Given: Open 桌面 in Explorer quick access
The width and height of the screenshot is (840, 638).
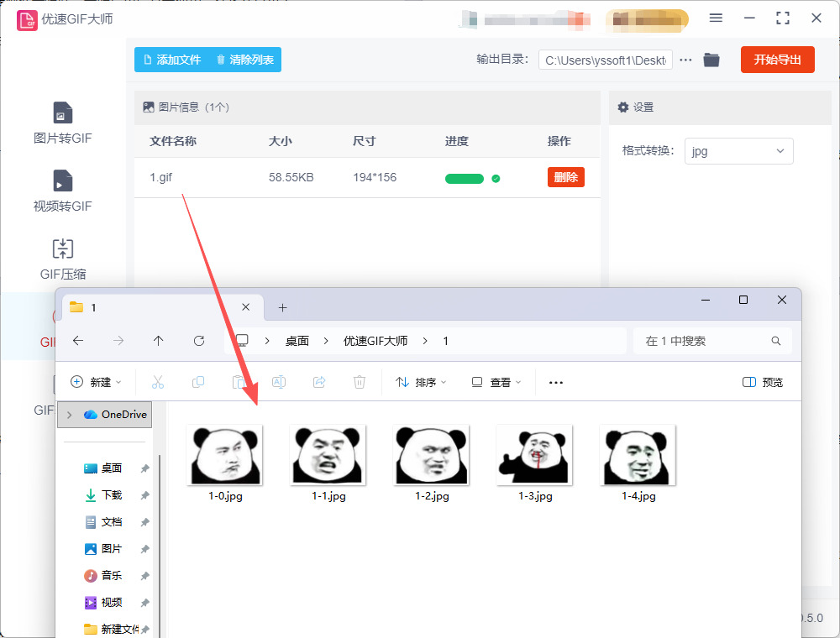Looking at the screenshot, I should pyautogui.click(x=103, y=468).
